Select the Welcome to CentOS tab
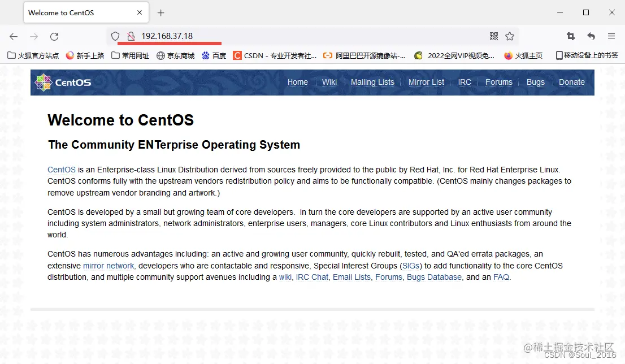Image resolution: width=625 pixels, height=364 pixels. click(x=86, y=12)
